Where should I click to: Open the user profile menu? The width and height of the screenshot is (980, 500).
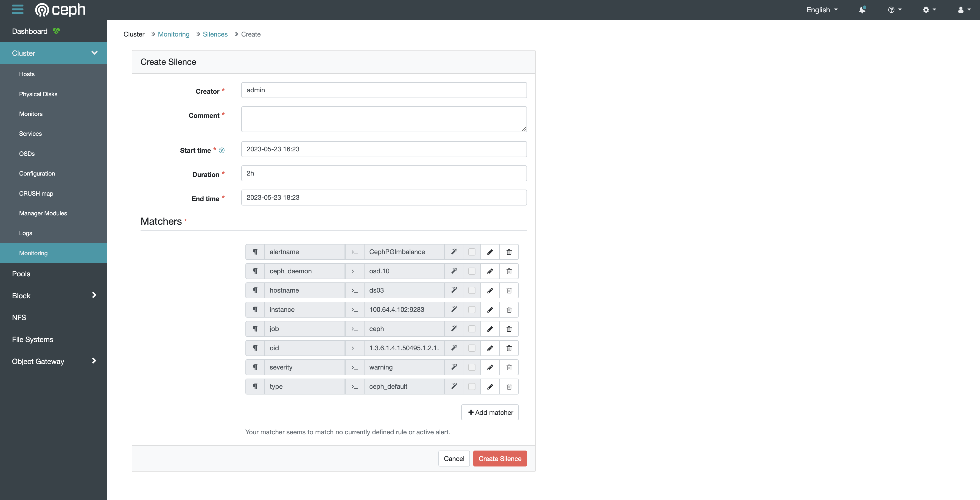pyautogui.click(x=964, y=10)
